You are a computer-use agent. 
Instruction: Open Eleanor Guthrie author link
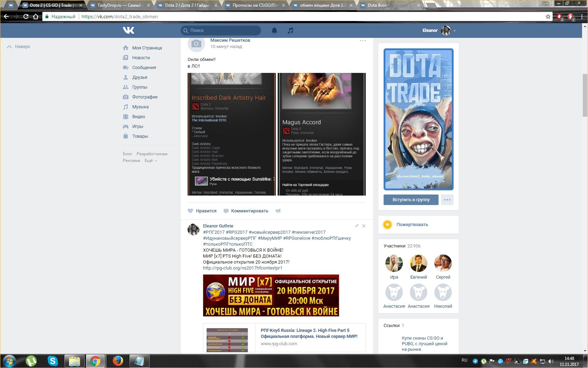pyautogui.click(x=218, y=226)
